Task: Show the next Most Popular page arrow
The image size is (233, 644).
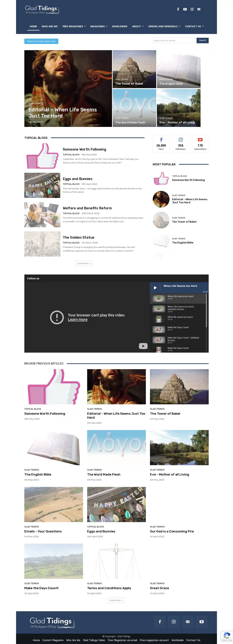Action: pyautogui.click(x=160, y=256)
